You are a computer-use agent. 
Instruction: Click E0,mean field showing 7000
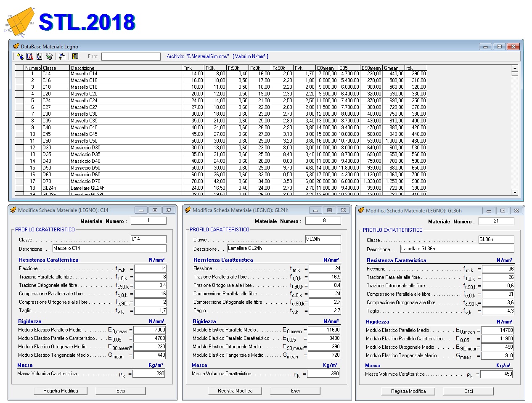coord(149,330)
